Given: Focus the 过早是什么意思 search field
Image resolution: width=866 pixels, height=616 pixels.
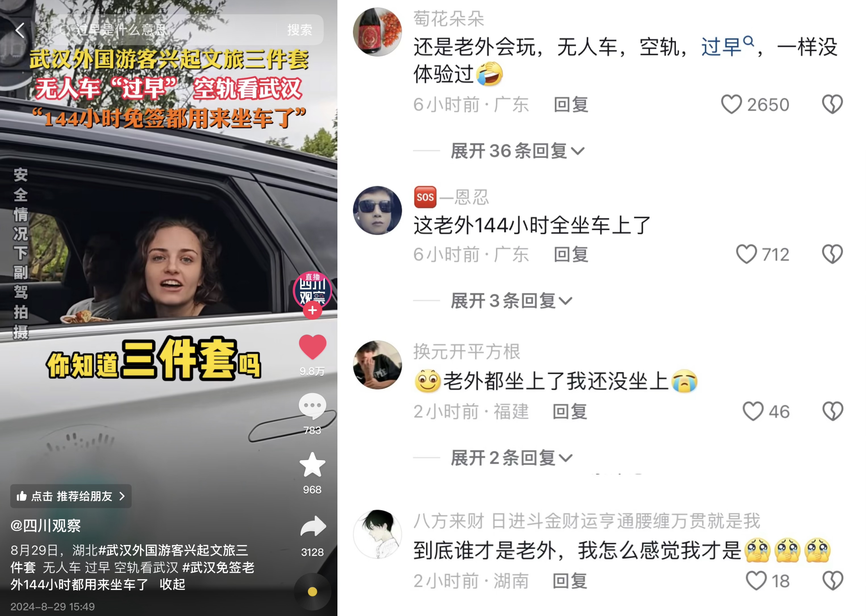Looking at the screenshot, I should 167,30.
